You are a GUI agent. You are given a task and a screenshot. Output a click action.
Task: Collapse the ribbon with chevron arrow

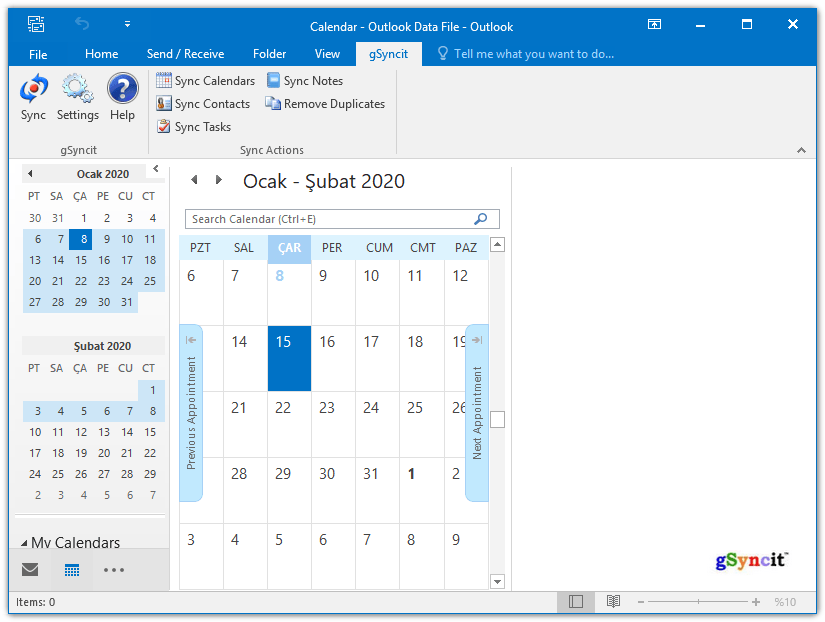[x=801, y=150]
